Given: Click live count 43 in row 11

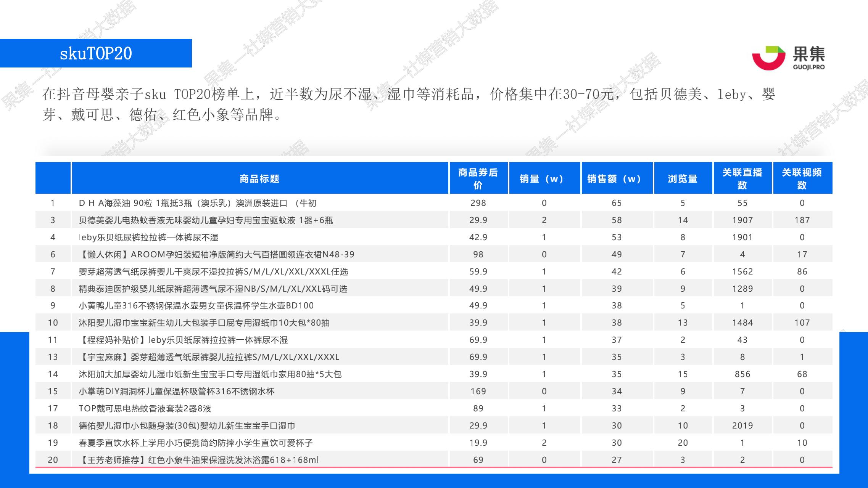Looking at the screenshot, I should 742,340.
